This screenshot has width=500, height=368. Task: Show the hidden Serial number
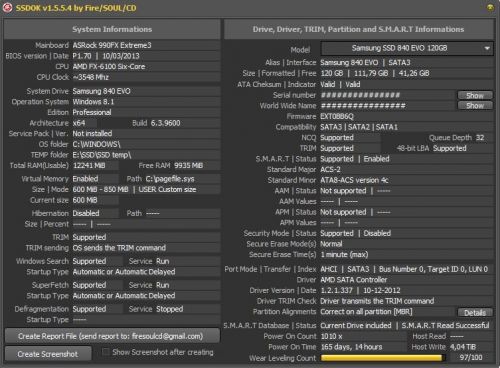click(x=475, y=96)
